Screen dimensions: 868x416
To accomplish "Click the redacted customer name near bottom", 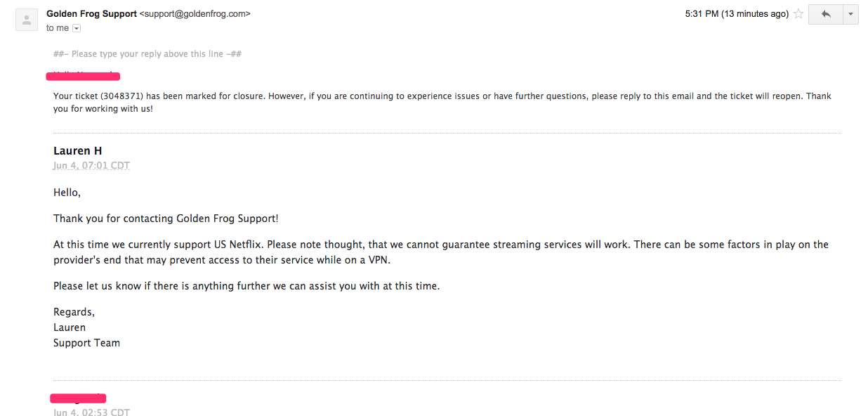I will tap(78, 398).
